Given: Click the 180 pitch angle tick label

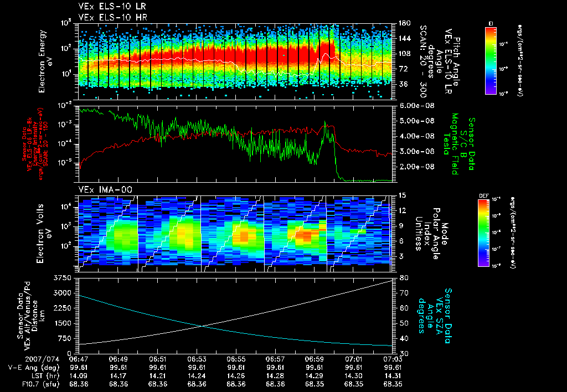Looking at the screenshot, I should (404, 23).
